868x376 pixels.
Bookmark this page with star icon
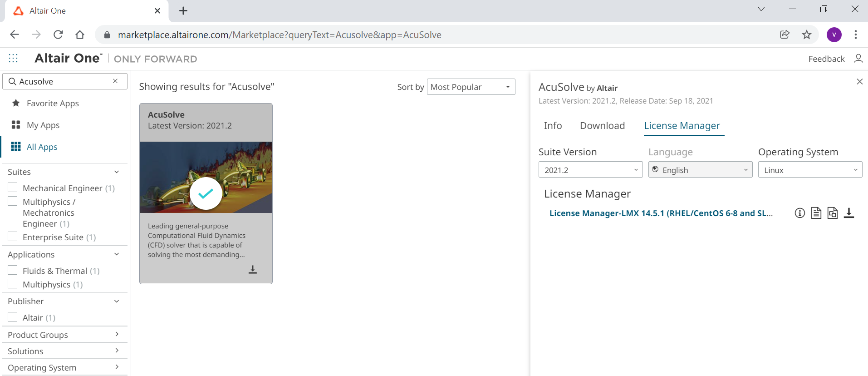[x=806, y=35]
